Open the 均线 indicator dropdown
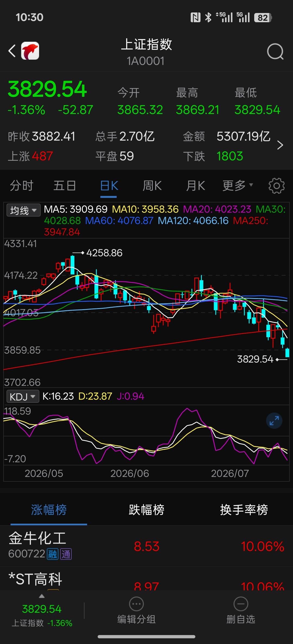Viewport: 293px width, 644px height. [x=23, y=210]
